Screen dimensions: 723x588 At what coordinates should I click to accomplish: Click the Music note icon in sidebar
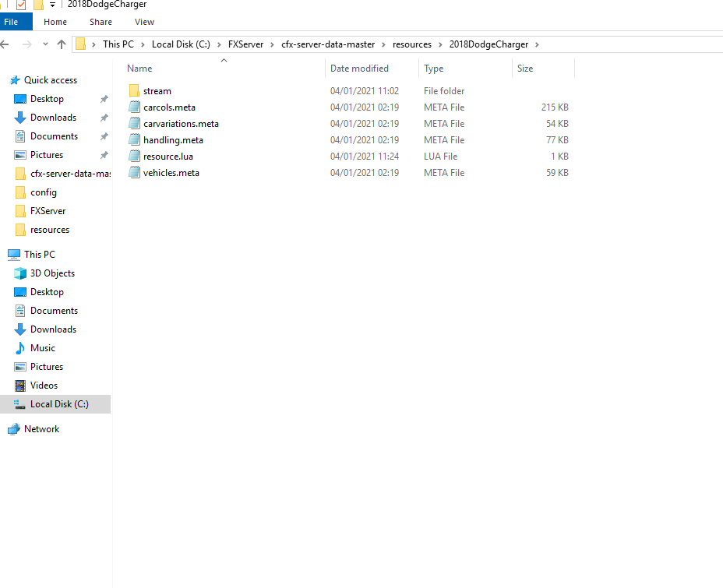coord(19,348)
